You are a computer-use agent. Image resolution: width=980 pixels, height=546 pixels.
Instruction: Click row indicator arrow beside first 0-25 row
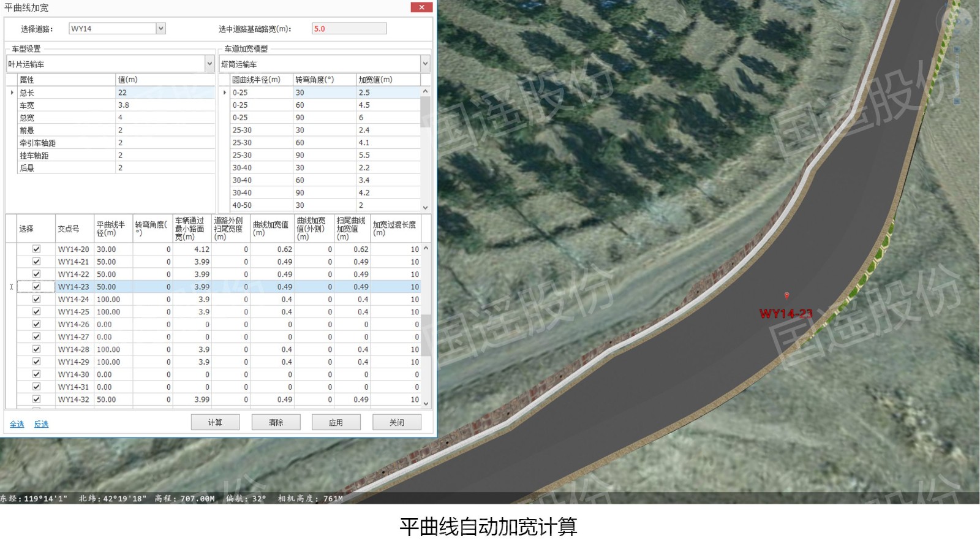tap(225, 93)
